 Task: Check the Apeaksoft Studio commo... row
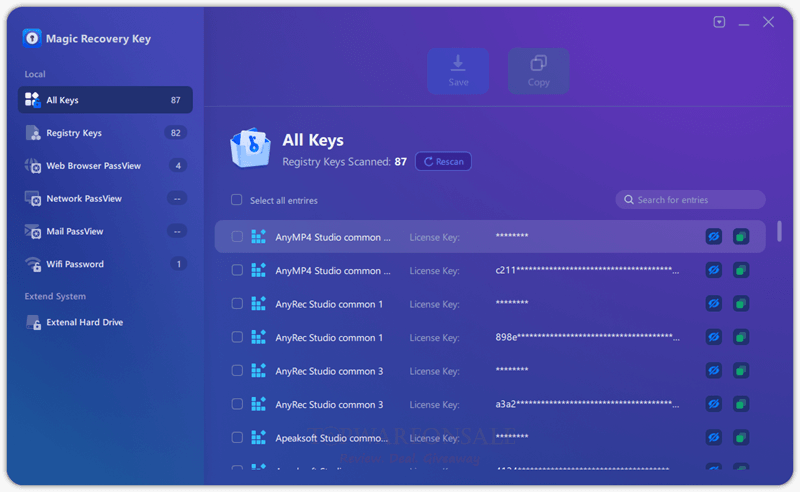pyautogui.click(x=237, y=437)
